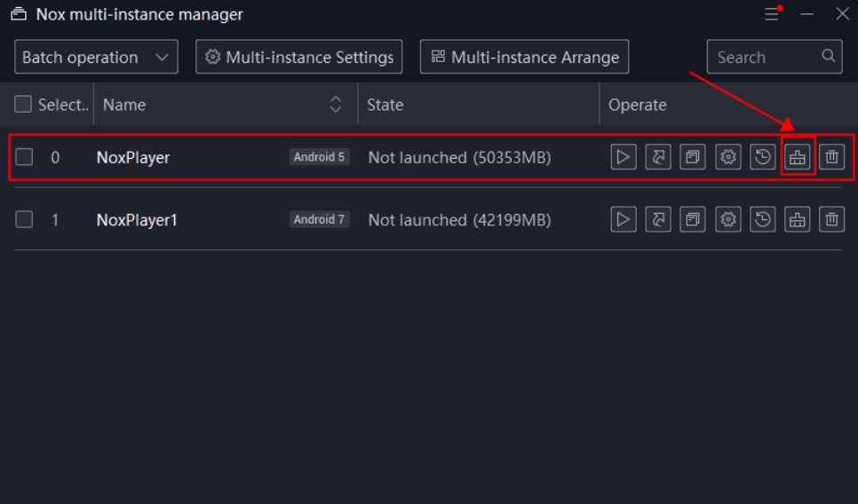Copy the NoxPlayer emulator instance
The height and width of the screenshot is (504, 858).
pos(692,157)
